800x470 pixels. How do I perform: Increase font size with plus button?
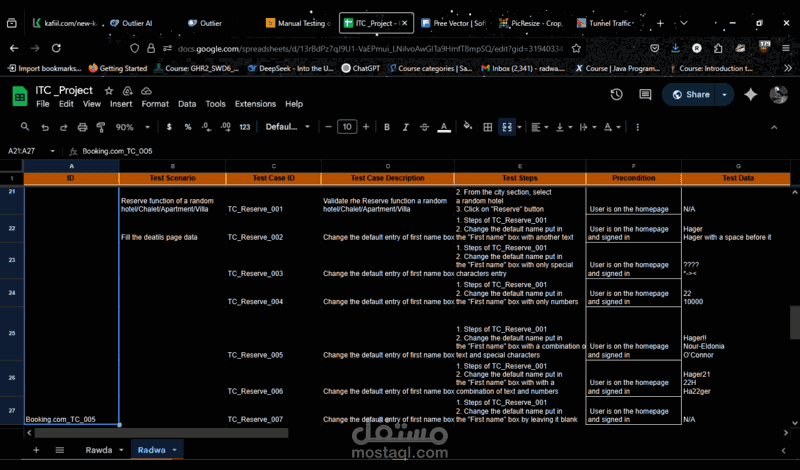point(366,127)
